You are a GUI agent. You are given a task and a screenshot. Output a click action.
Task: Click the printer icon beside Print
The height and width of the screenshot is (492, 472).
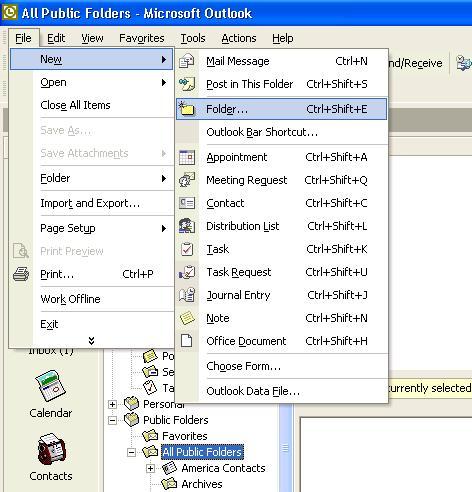coord(21,274)
